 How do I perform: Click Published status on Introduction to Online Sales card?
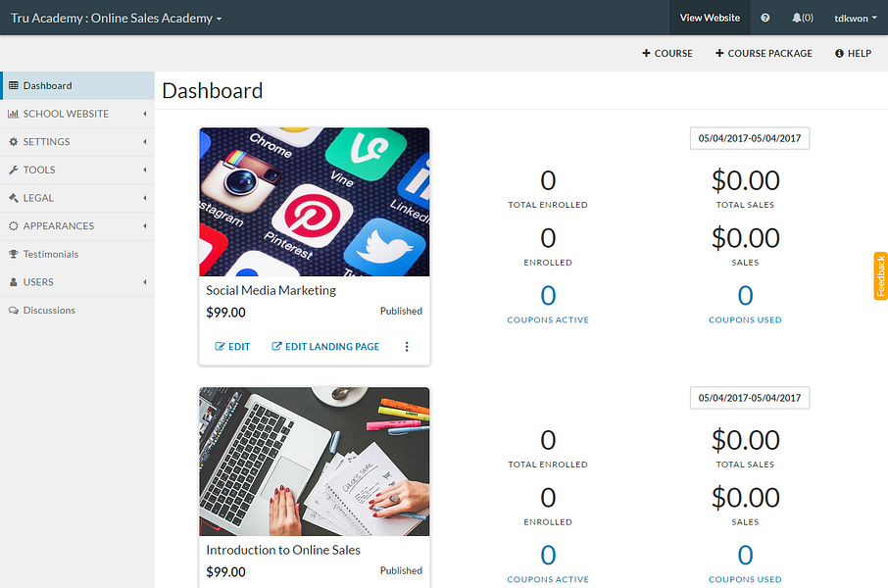pyautogui.click(x=401, y=570)
